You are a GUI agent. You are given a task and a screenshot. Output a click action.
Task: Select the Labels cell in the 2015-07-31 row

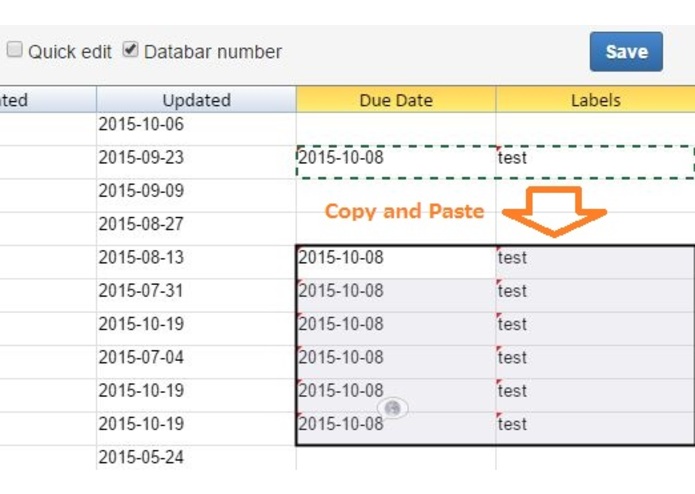595,295
